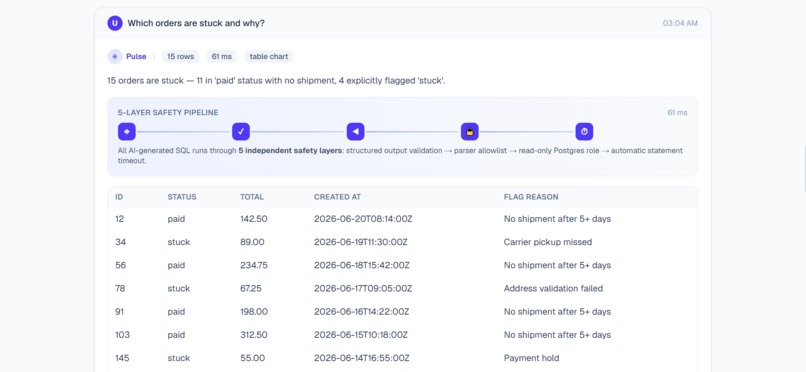Click timestamp 2026-06-16T14:22:00Z
Viewport: 806px width, 372px height.
362,311
